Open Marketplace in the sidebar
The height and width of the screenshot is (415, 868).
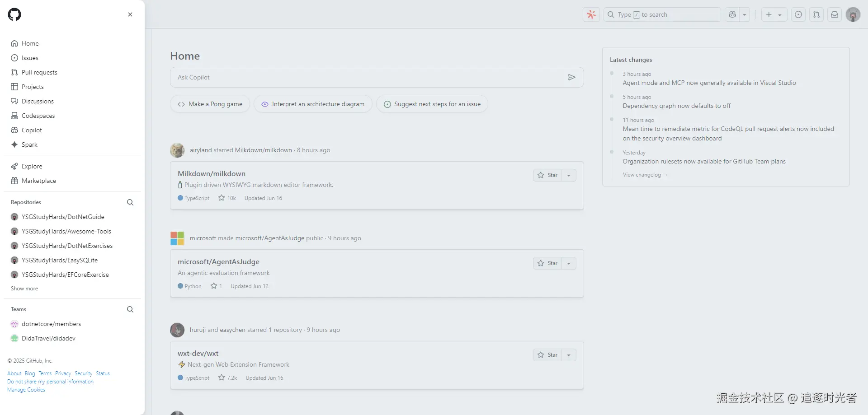[x=72, y=181]
